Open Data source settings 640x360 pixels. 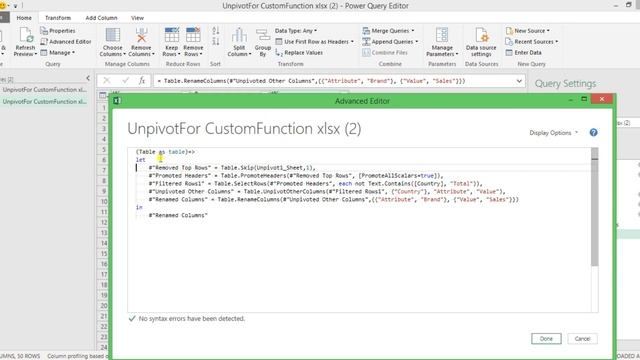[481, 42]
